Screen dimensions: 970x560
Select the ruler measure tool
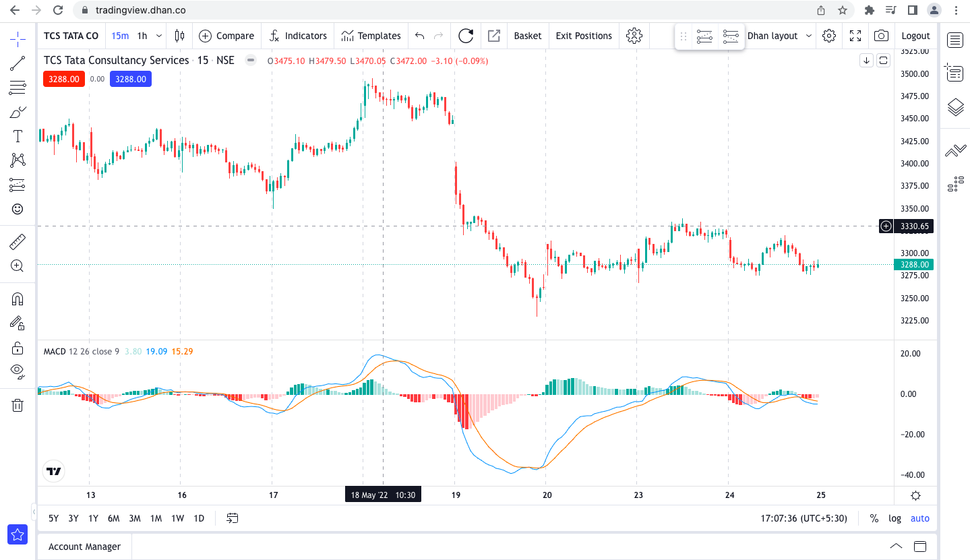[18, 241]
